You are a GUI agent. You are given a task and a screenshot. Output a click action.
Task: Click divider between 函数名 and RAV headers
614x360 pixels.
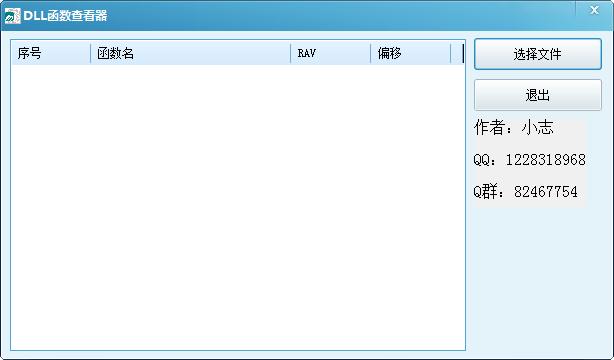coord(291,53)
